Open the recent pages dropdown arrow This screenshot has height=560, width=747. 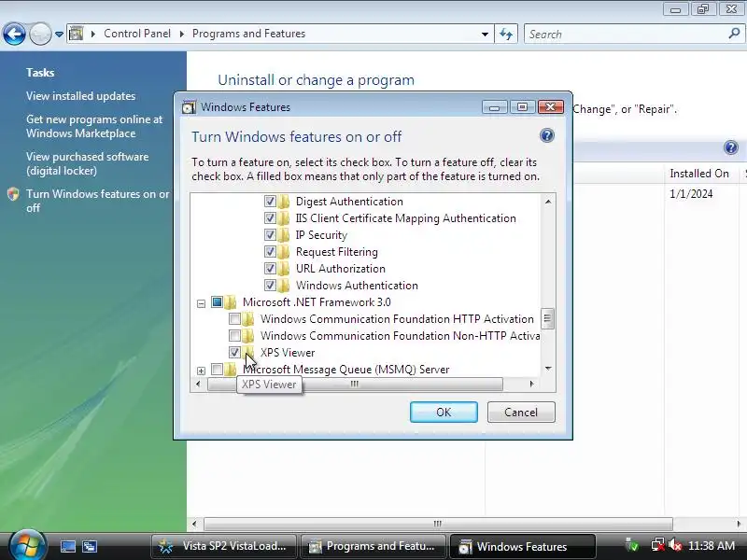(59, 35)
